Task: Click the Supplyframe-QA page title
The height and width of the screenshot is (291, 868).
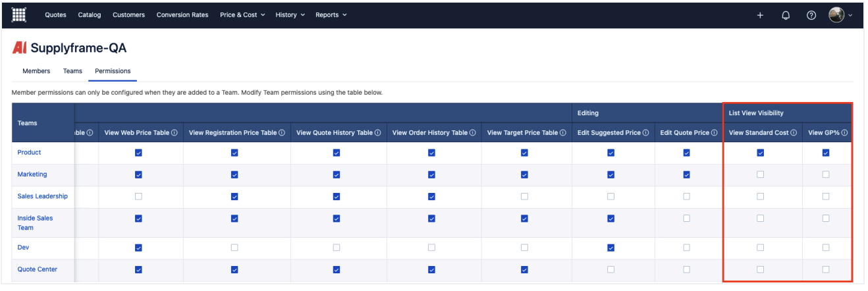Action: tap(78, 48)
